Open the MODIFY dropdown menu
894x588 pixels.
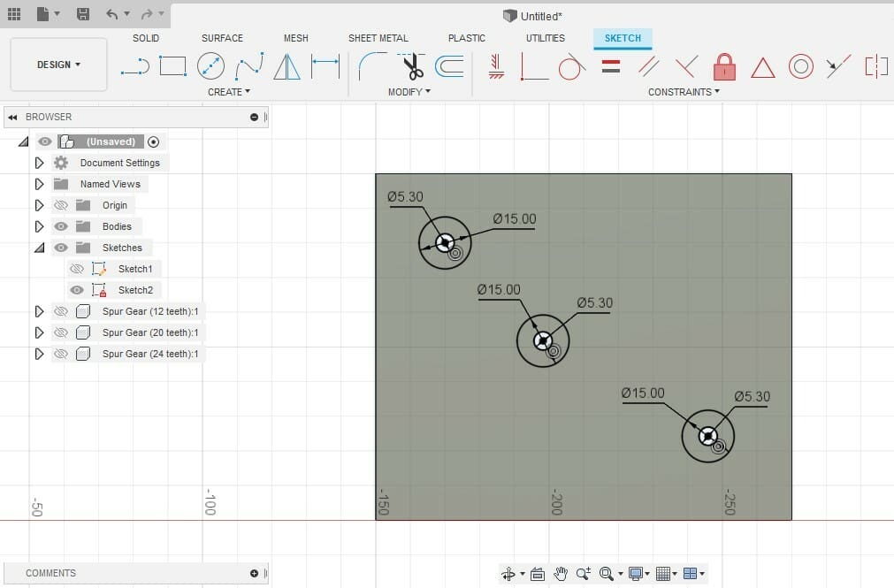[x=409, y=92]
